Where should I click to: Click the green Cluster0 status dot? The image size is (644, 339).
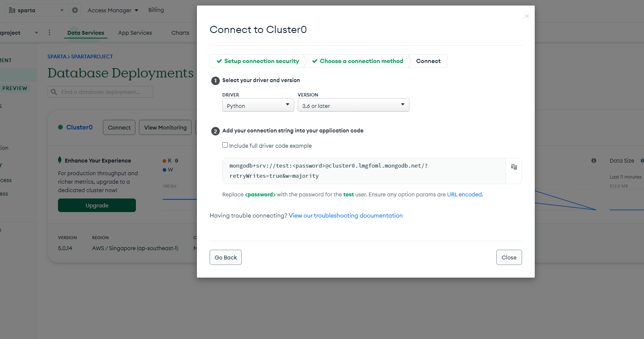pos(61,127)
